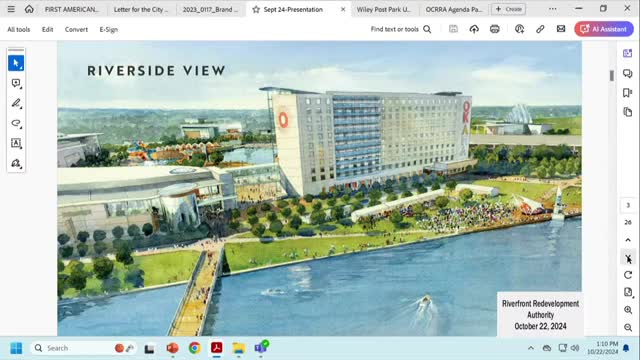Click the Create button
The height and width of the screenshot is (360, 640).
click(509, 9)
